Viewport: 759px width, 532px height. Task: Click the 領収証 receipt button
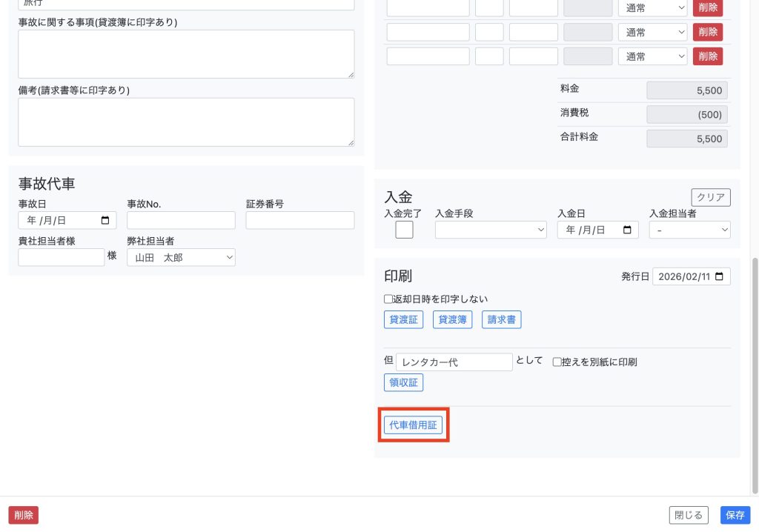(403, 382)
